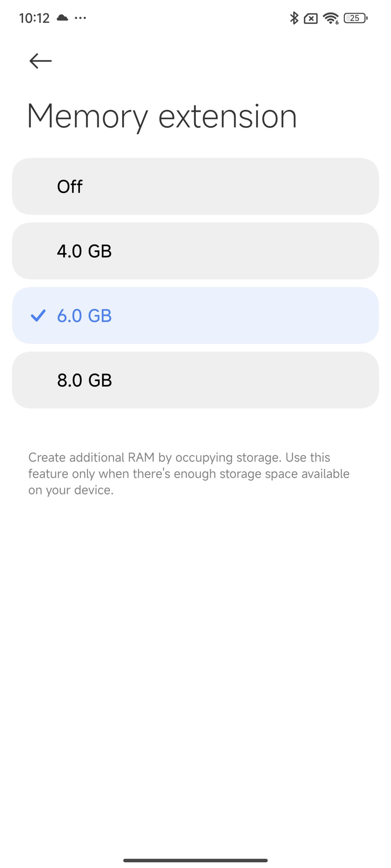The image size is (391, 868).
Task: Tap the RAM storage description text
Action: 189,474
